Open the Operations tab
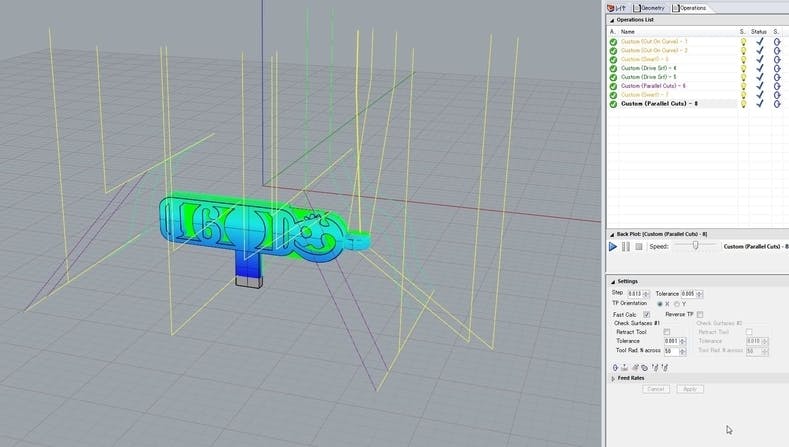This screenshot has width=789, height=447. pos(690,7)
